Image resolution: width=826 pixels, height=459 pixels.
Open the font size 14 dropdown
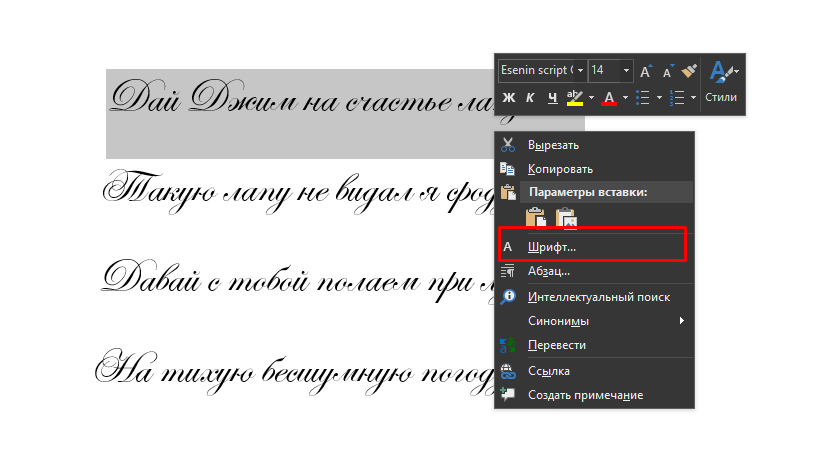(626, 71)
